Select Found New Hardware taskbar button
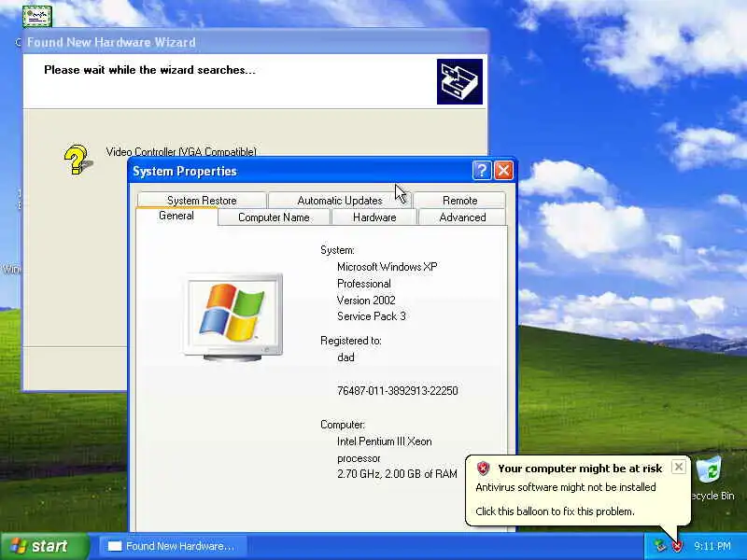 click(x=174, y=546)
